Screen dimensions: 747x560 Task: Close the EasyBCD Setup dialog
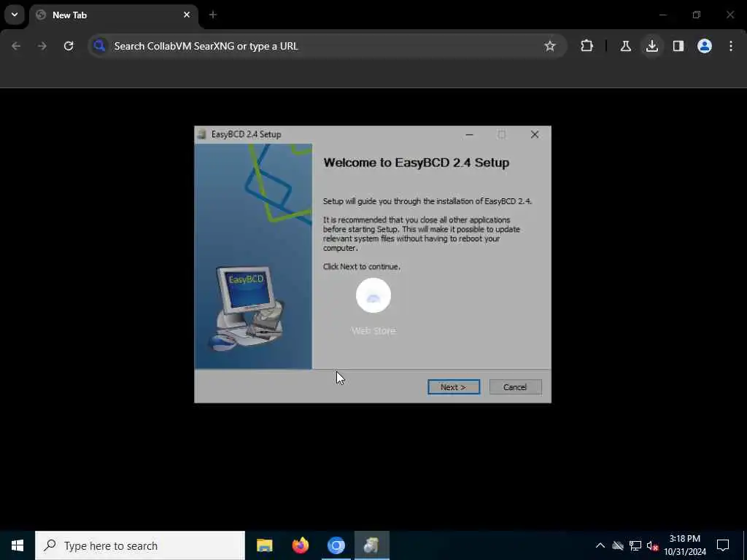(535, 134)
